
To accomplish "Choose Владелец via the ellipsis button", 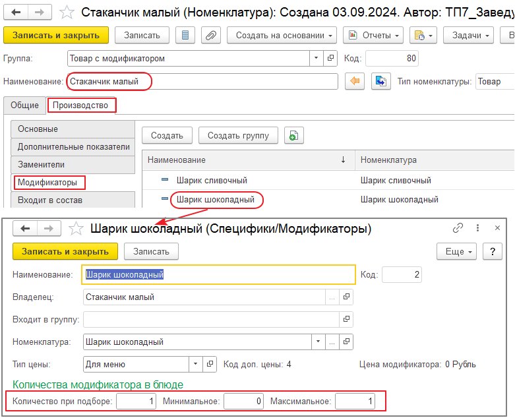I will (332, 297).
